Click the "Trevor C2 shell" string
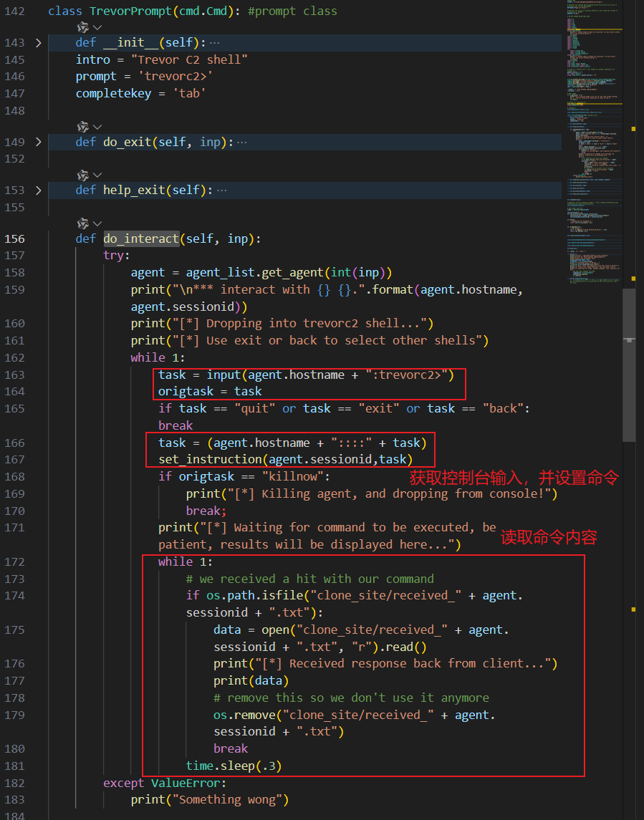The height and width of the screenshot is (820, 644). (x=189, y=59)
